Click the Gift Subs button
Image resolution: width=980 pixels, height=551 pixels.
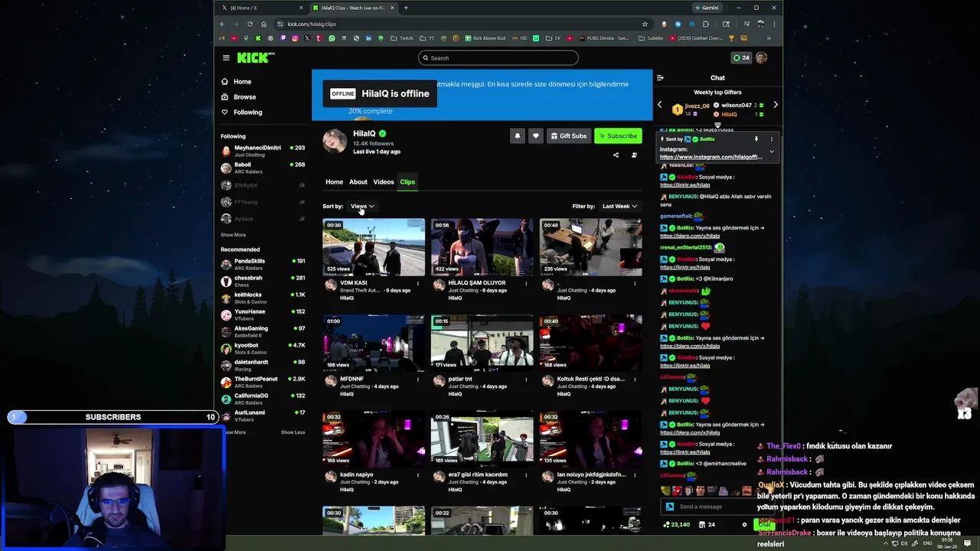(x=568, y=136)
